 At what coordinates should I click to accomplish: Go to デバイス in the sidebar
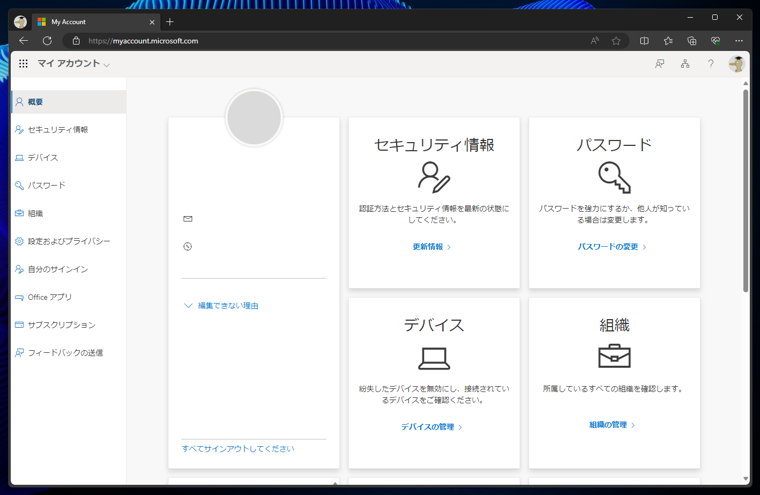tap(69, 158)
